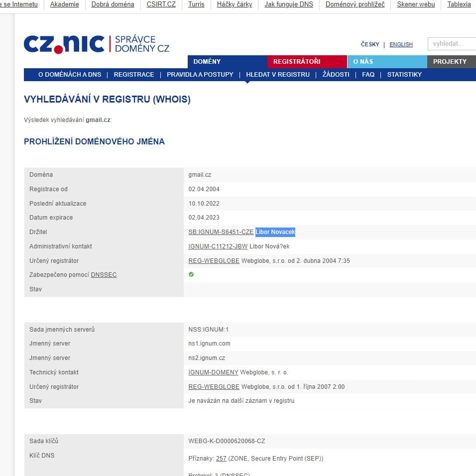Image resolution: width=476 pixels, height=476 pixels.
Task: Select the Hledat v registru menu item
Action: tap(278, 75)
